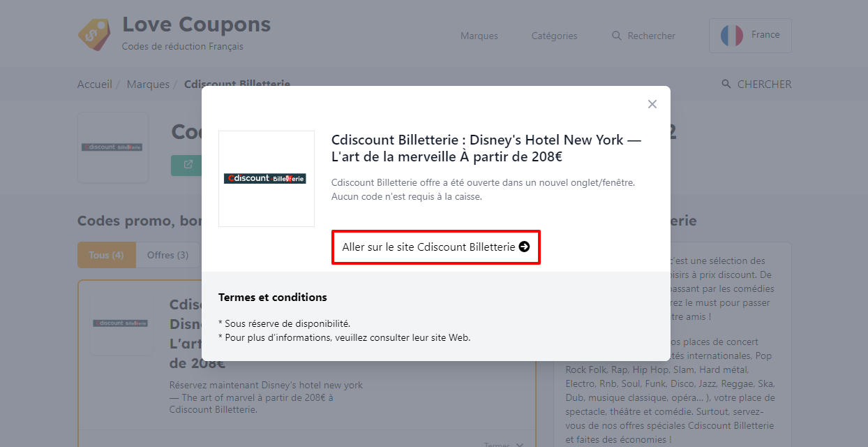Open the France country selector
Viewport: 868px width, 447px height.
coord(750,36)
